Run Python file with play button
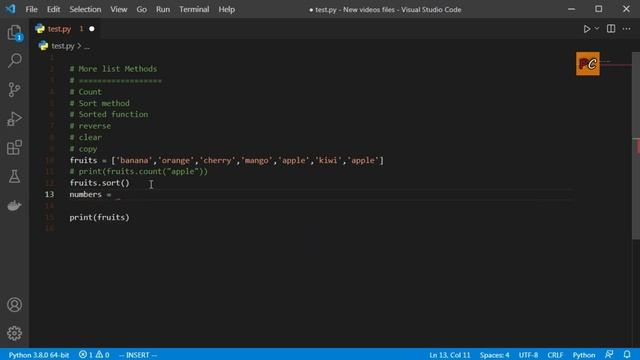The width and height of the screenshot is (640, 360). tap(587, 29)
